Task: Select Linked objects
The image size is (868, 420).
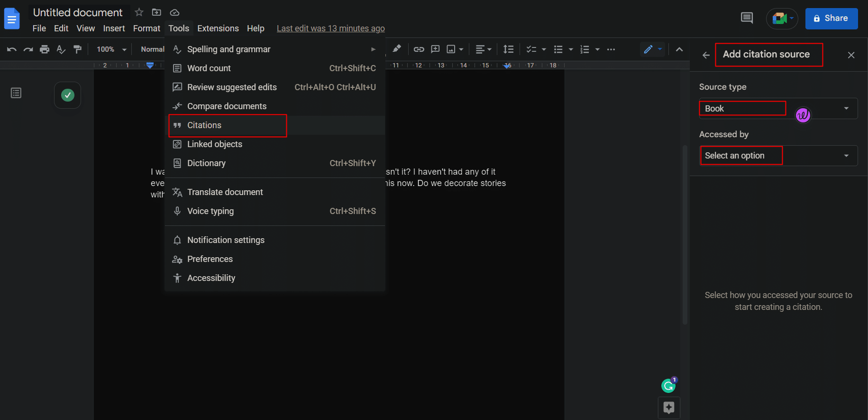Action: tap(275, 144)
